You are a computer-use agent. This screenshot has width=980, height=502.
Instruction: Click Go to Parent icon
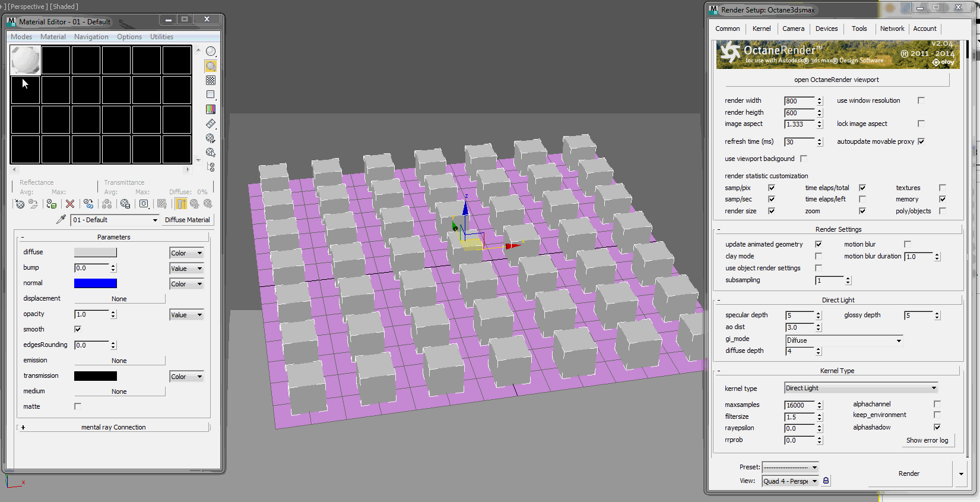tap(194, 204)
